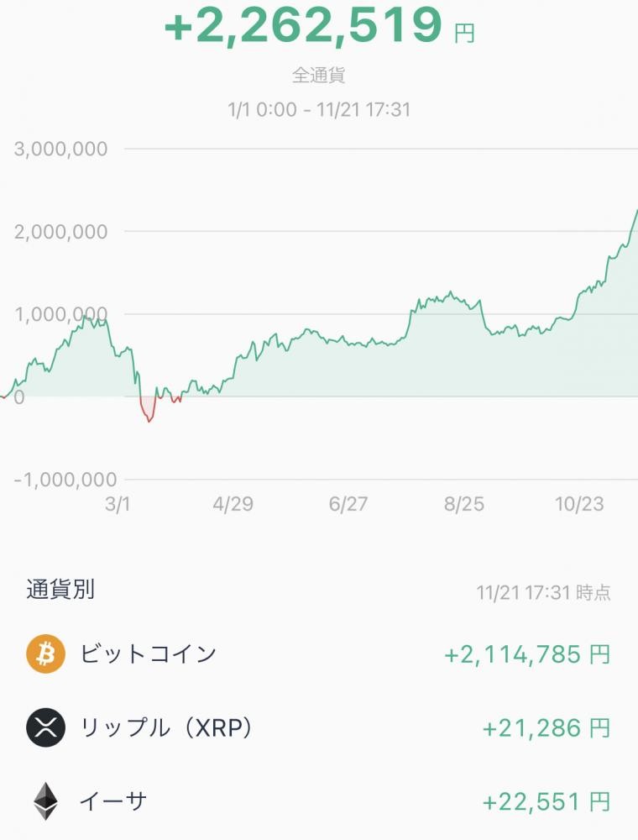
Task: Tap the 通貨別 section heading
Action: 60,590
